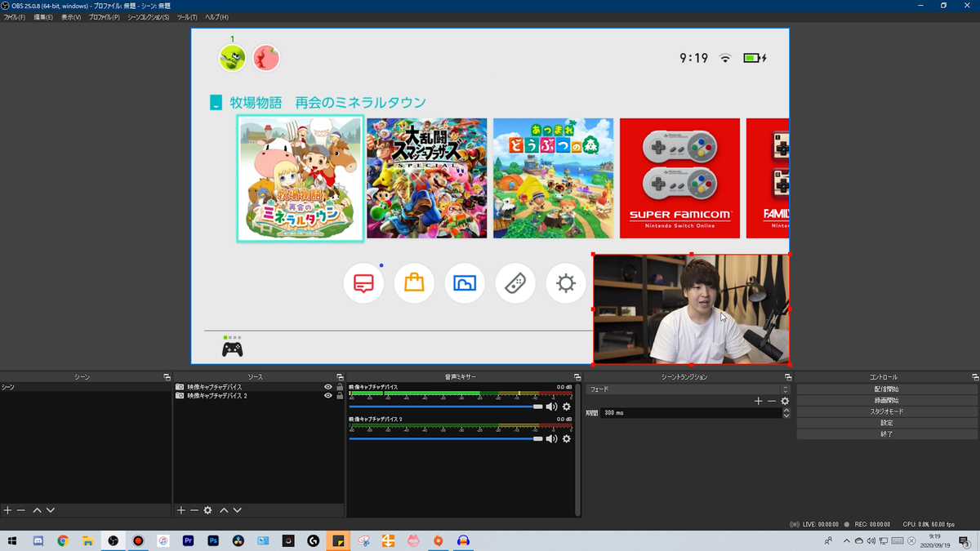Pop out the ソース dock panel

tap(341, 377)
